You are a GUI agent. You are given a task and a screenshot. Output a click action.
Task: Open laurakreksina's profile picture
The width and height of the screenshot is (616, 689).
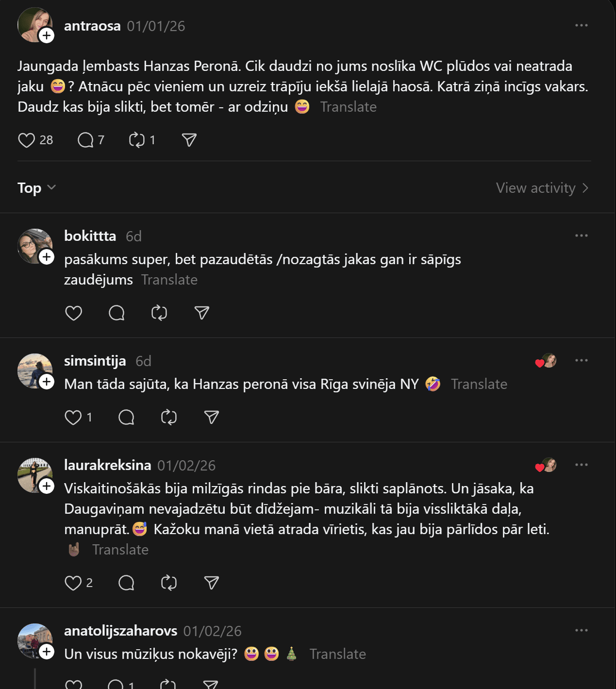tap(34, 474)
